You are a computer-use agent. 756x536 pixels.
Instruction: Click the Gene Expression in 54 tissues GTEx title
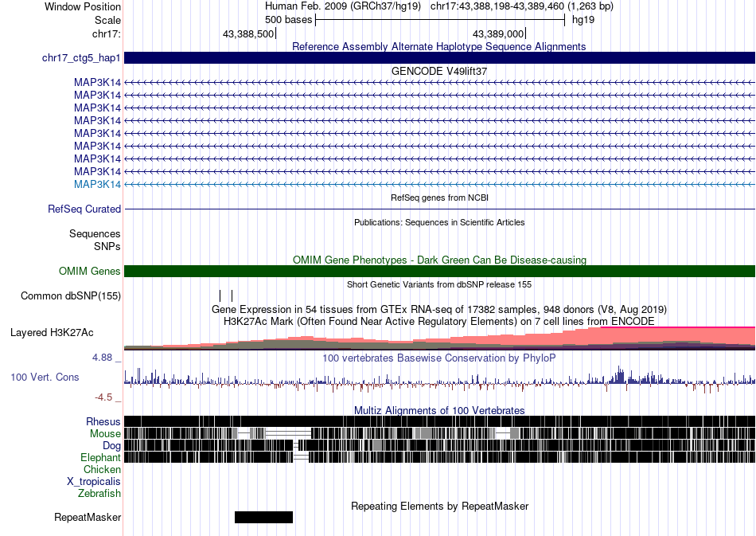point(439,309)
